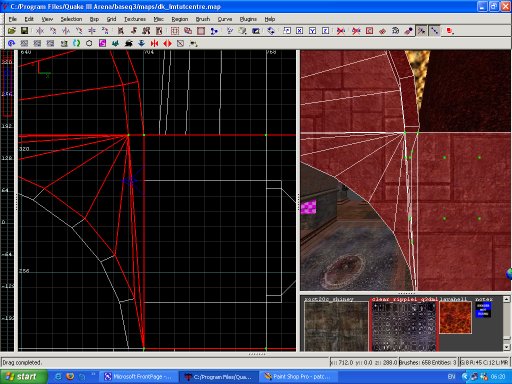Click the magenta square icon in the second toolbar

click(x=102, y=43)
